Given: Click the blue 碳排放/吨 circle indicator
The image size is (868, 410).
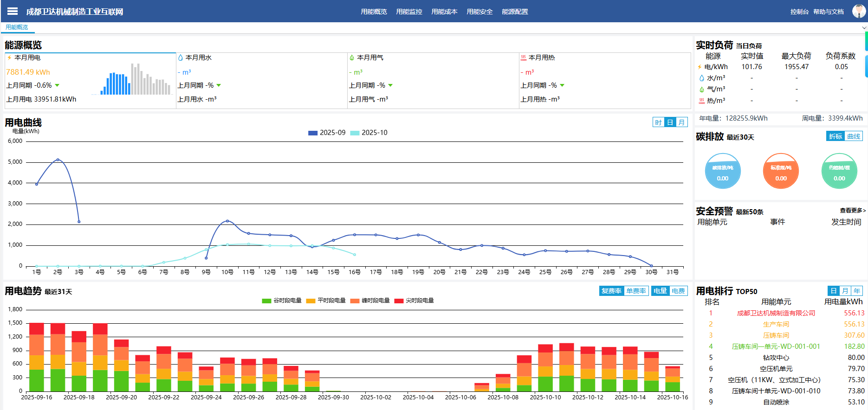Looking at the screenshot, I should click(723, 172).
